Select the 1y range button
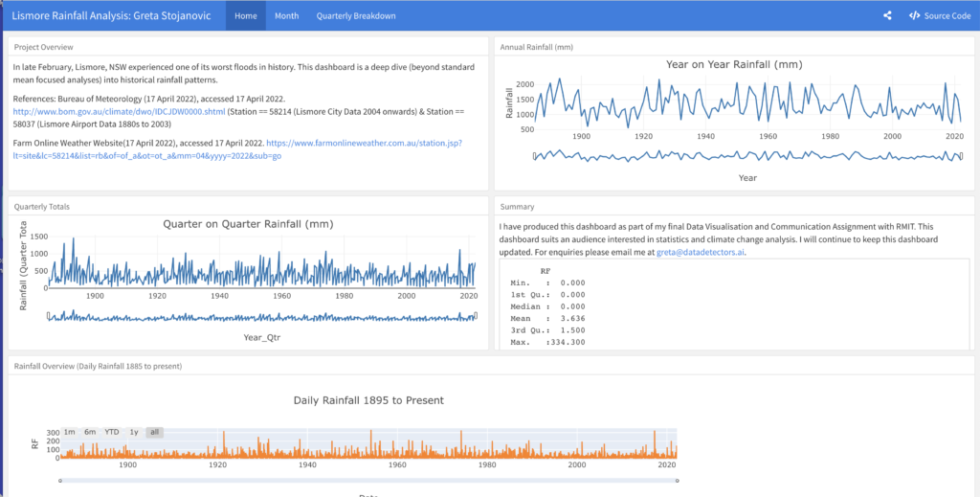Image resolution: width=980 pixels, height=497 pixels. [x=134, y=432]
